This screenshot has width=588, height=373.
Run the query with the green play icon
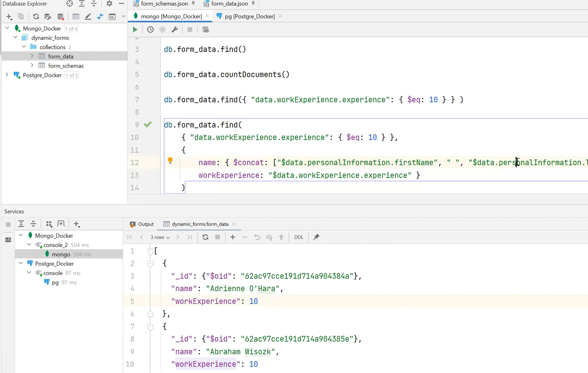click(135, 29)
